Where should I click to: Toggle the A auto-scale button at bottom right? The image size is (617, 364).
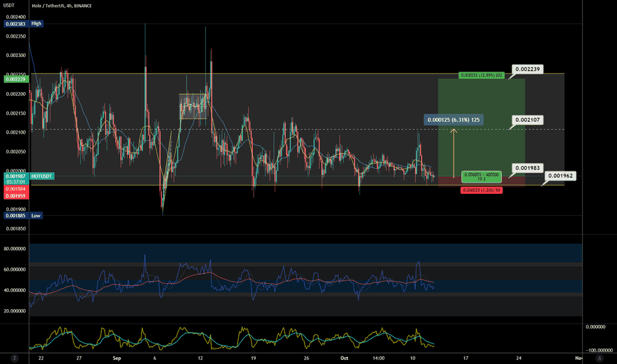[599, 358]
